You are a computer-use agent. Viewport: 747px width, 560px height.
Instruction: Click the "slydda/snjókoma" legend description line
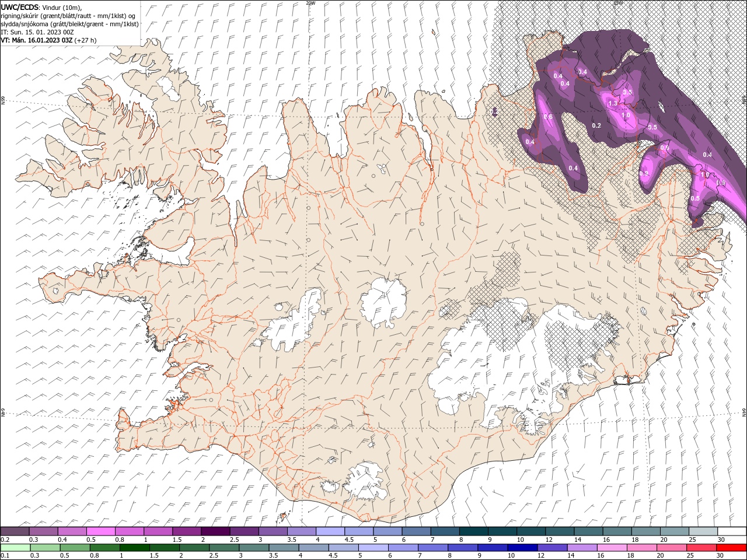click(x=70, y=24)
